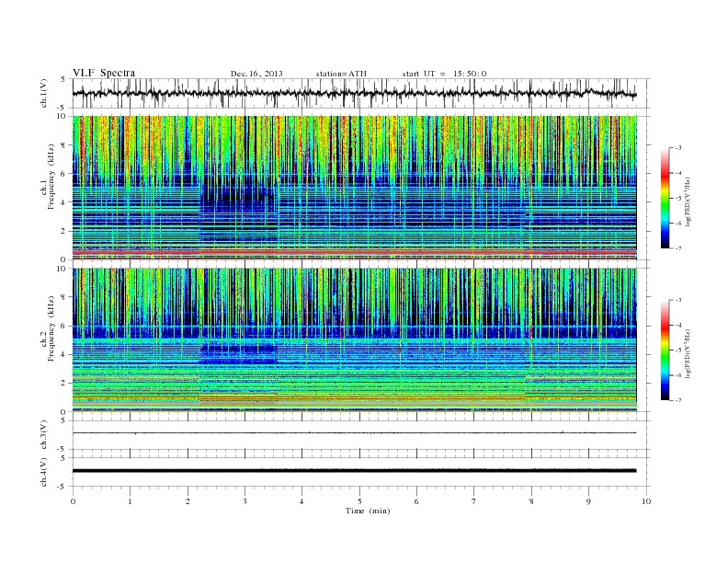Click the ch.3 voltage trace panel
728x563 pixels.
[x=361, y=435]
